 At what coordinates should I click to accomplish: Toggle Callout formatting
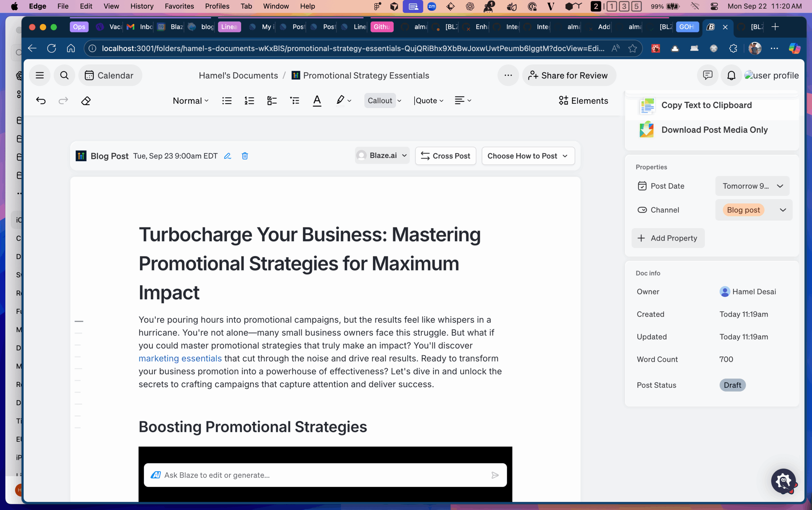pos(380,101)
